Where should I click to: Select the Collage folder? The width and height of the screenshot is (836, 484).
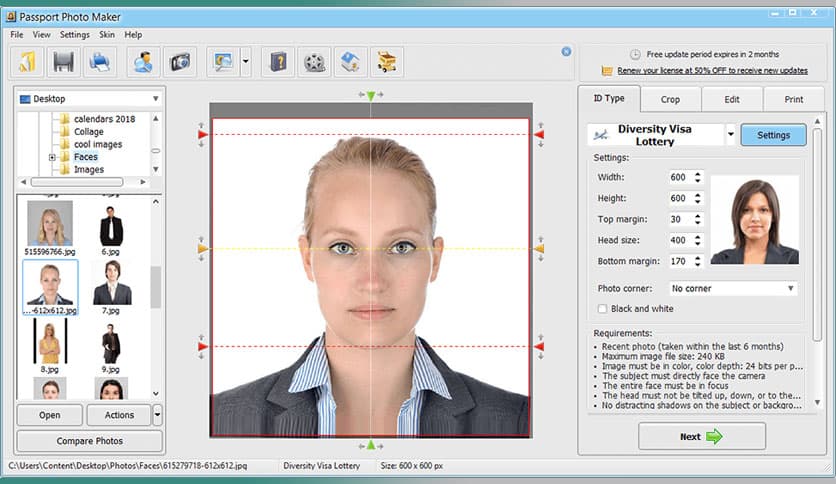[89, 132]
